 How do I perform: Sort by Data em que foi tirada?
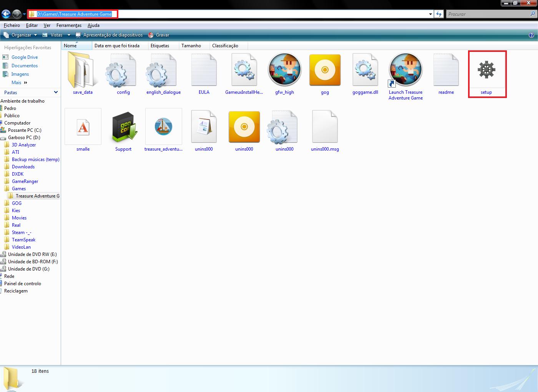click(x=120, y=46)
